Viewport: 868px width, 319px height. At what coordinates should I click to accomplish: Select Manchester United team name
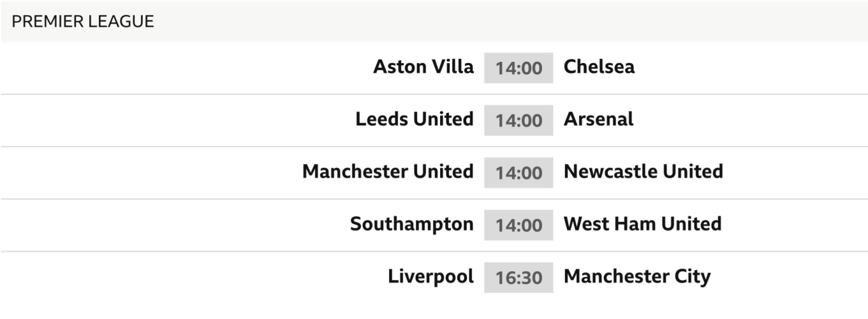click(388, 172)
